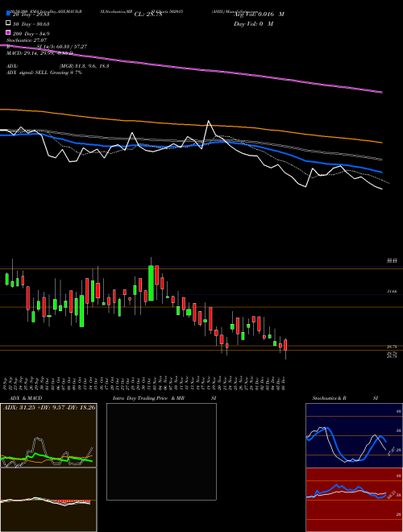Viewport: 403px width, 532px height.
Task: Select the '200 Day - 34.9' legend text
Action: (x=31, y=33)
